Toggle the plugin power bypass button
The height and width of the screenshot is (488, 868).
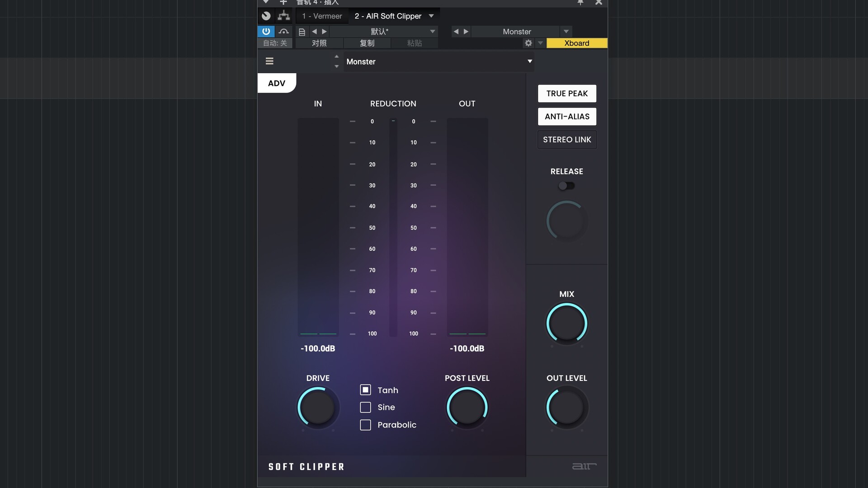click(x=266, y=31)
